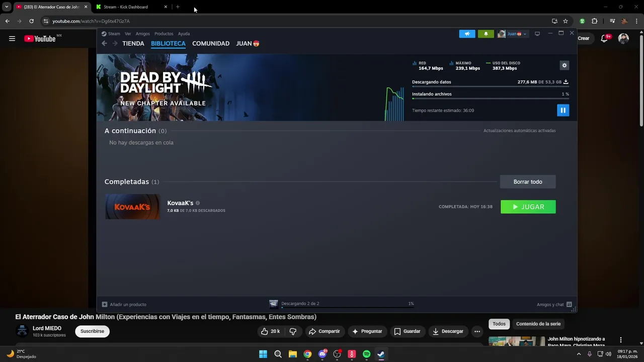Open YouTube notifications bell

605,38
